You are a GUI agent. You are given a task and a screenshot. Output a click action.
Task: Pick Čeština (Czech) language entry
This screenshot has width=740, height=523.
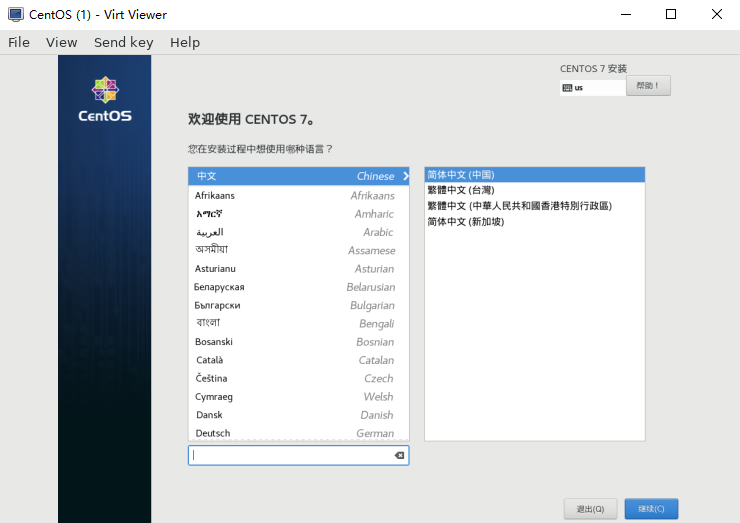tap(298, 378)
